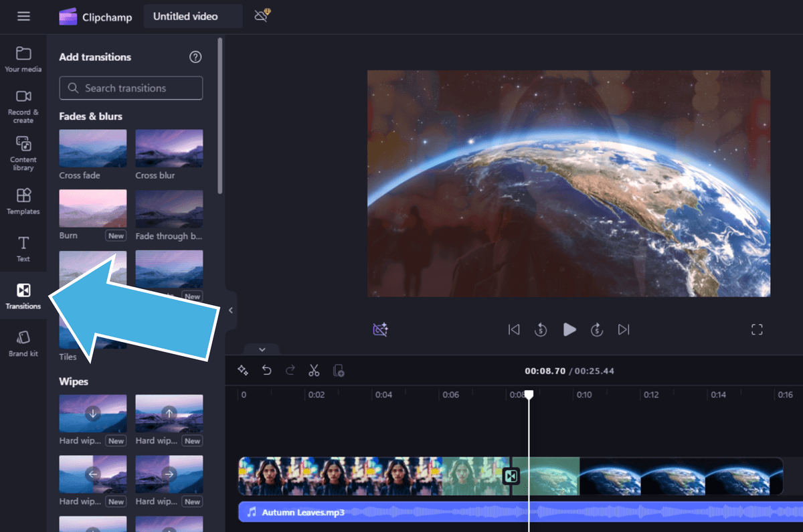Select the Earth video clip on timeline
The height and width of the screenshot is (532, 803).
[x=647, y=476]
